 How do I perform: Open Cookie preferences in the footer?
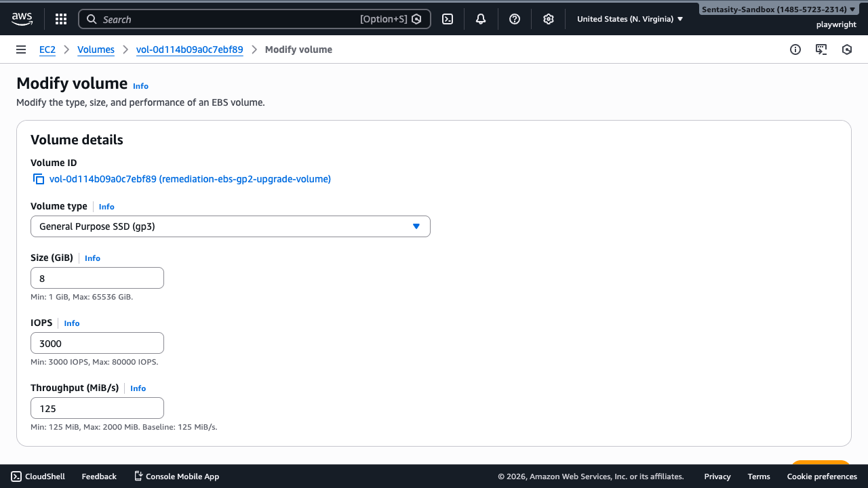pos(822,476)
